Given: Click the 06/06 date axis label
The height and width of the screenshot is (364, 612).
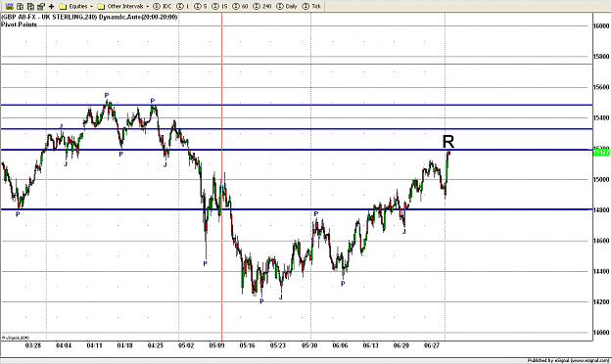Looking at the screenshot, I should click(x=340, y=345).
